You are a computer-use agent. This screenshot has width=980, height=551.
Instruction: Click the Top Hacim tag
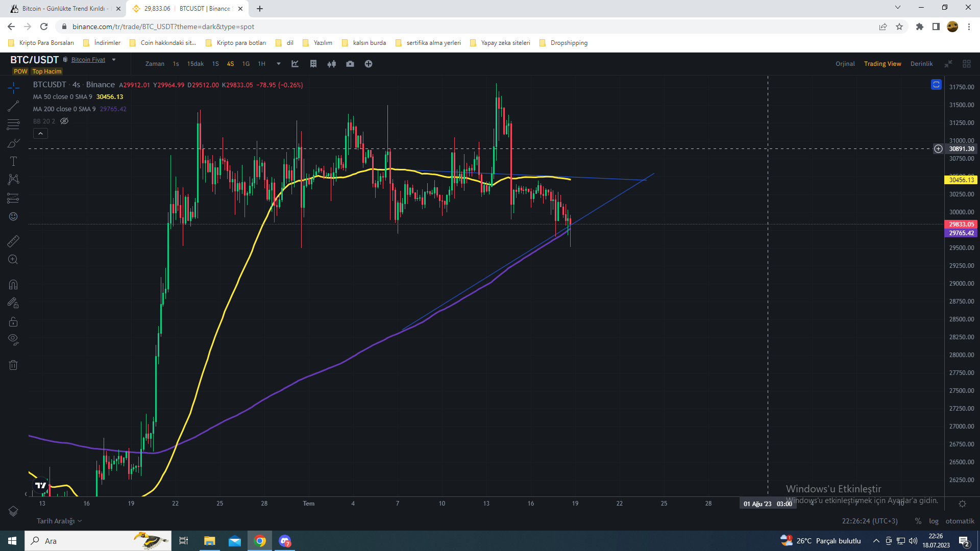pyautogui.click(x=47, y=71)
